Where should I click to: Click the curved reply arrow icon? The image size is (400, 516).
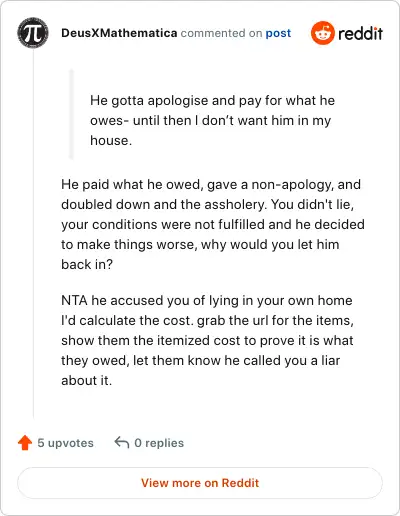[122, 442]
